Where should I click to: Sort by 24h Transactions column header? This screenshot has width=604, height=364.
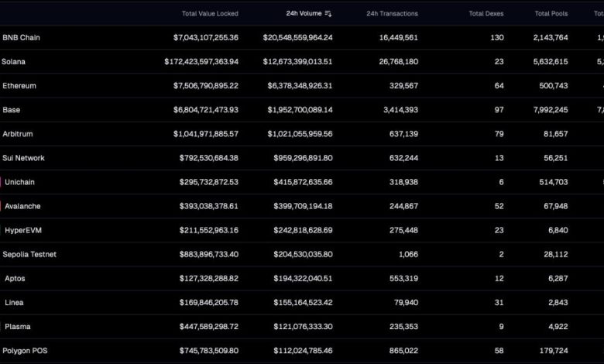392,14
